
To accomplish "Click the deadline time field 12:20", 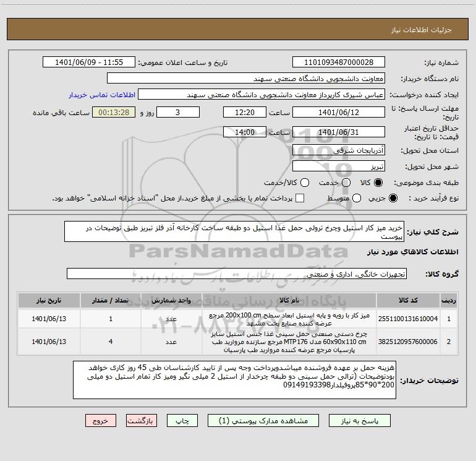I will tap(245, 112).
